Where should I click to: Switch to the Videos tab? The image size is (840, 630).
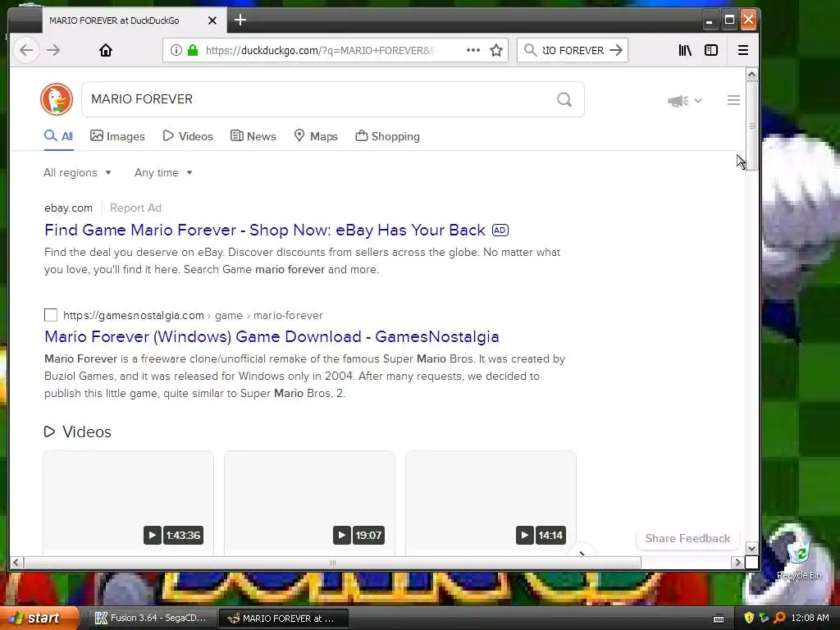point(188,136)
